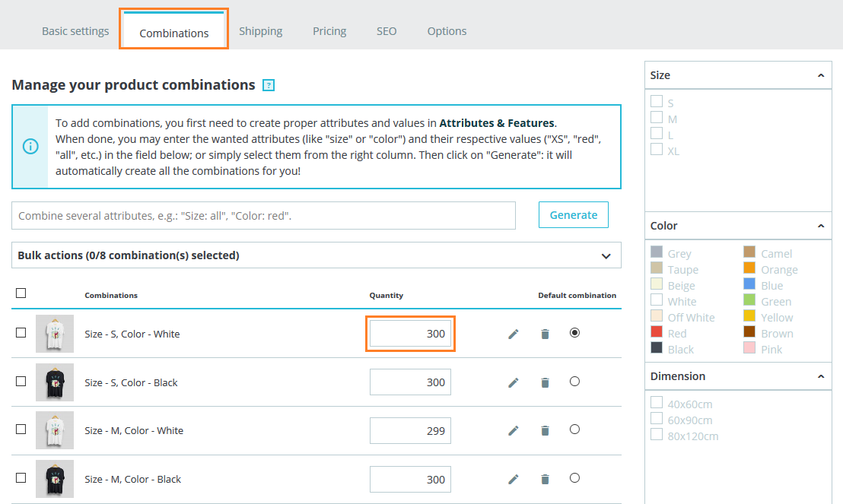Expand the Bulk actions dropdown
The image size is (843, 504).
pos(606,256)
